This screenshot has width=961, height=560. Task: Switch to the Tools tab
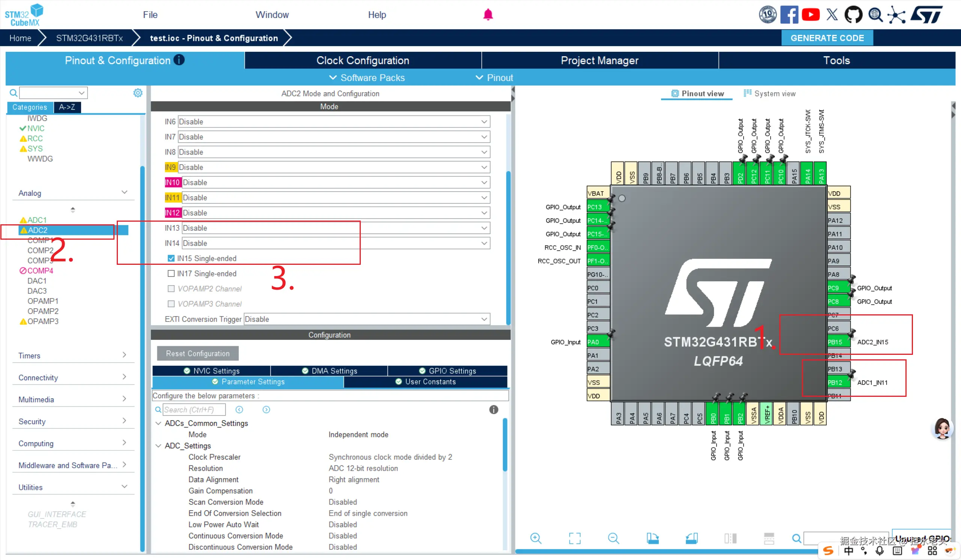coord(837,60)
